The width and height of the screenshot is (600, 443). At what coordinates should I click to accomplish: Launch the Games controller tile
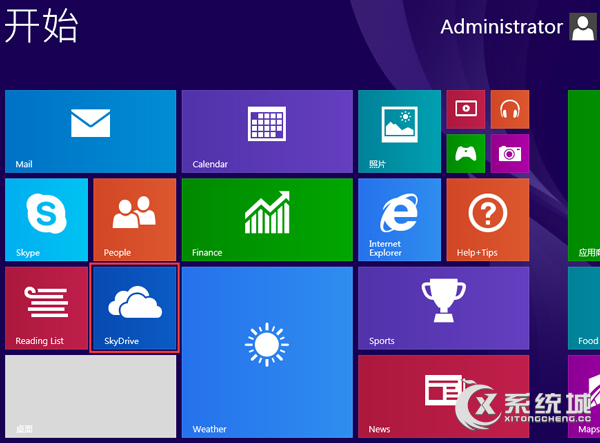pyautogui.click(x=466, y=153)
